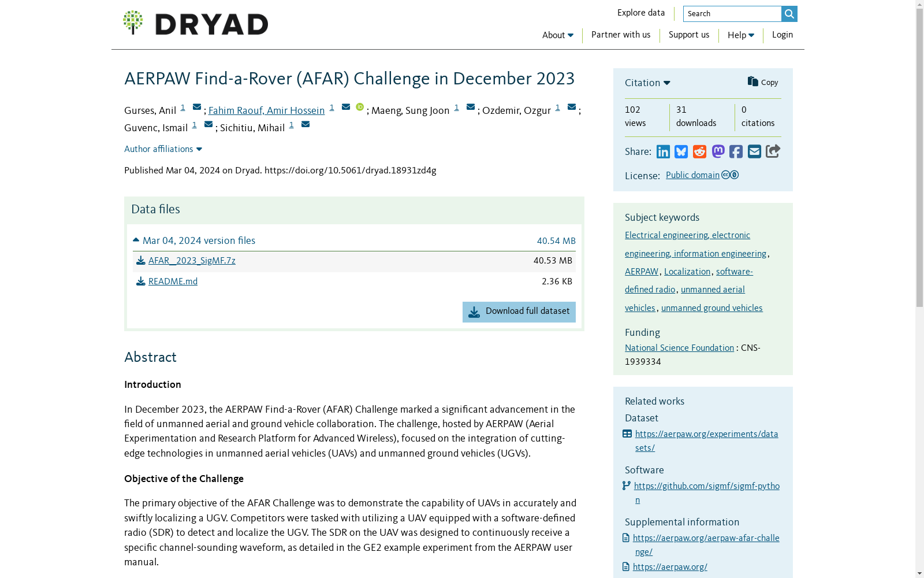Viewport: 924px width, 578px height.
Task: Click the scrollbar down arrow
Action: [x=919, y=574]
